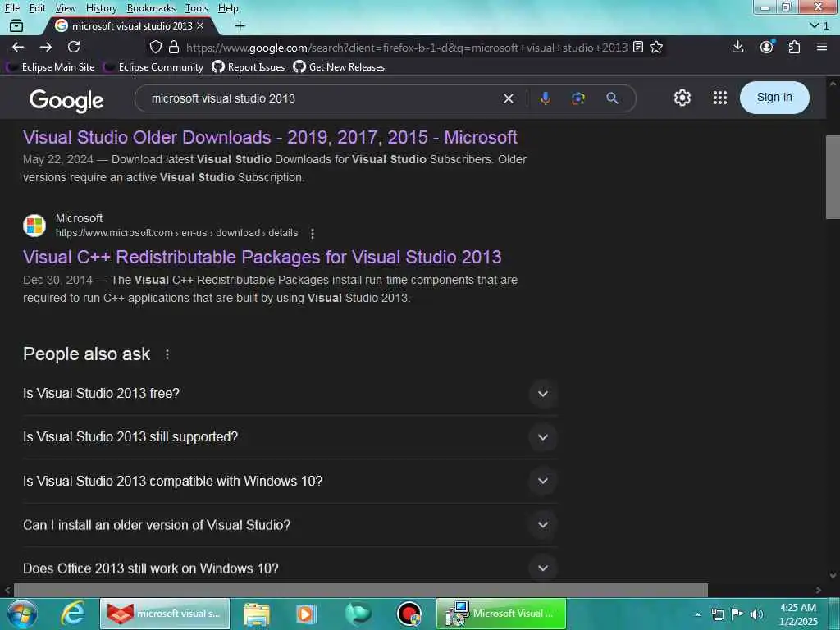The image size is (840, 630).
Task: Click the URL address bar
Action: click(406, 47)
